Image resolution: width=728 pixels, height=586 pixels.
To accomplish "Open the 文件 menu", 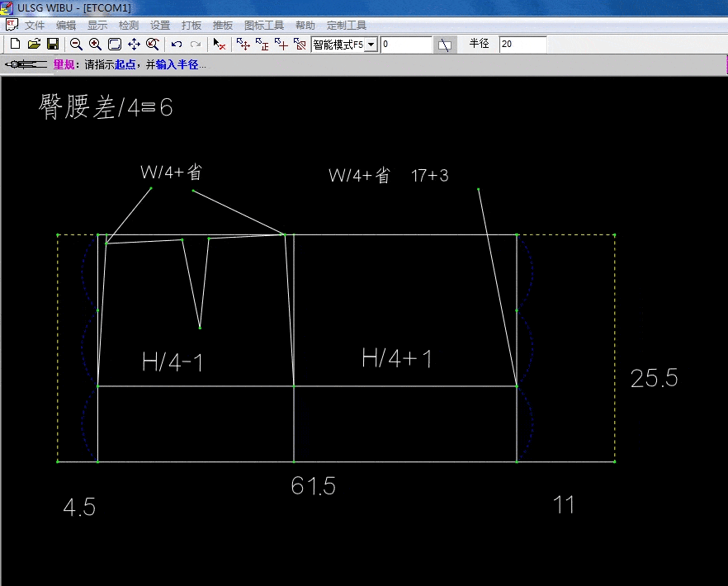I will point(35,26).
